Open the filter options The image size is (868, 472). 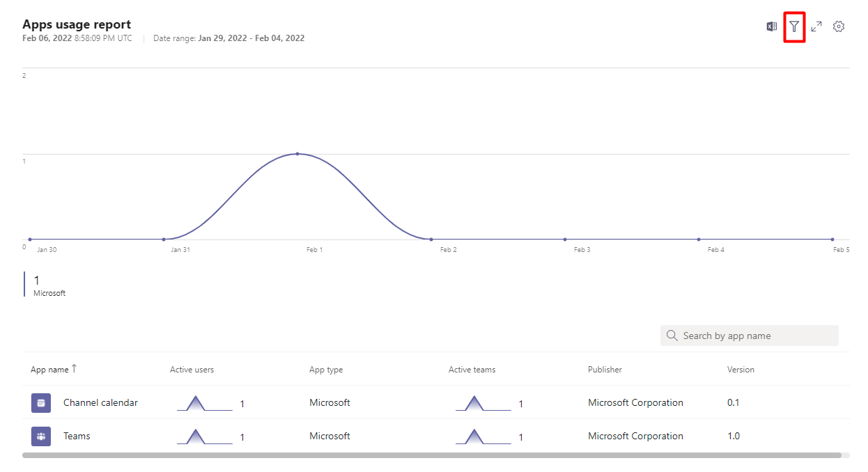click(x=794, y=26)
